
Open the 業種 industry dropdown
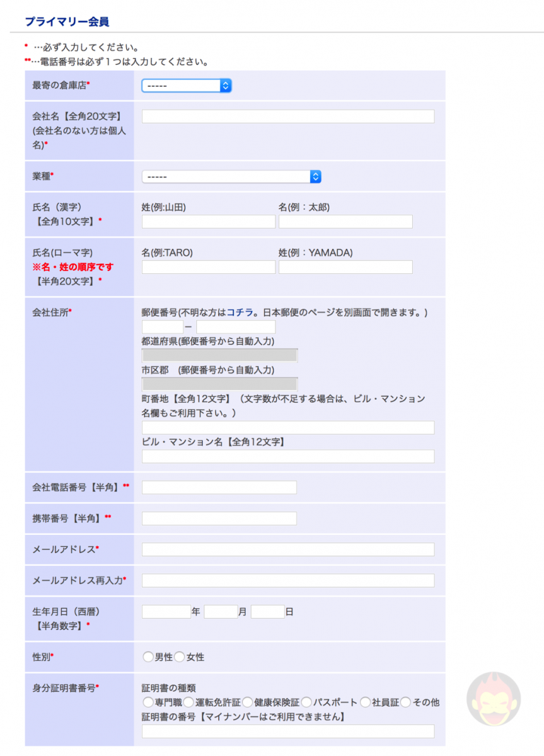click(230, 176)
